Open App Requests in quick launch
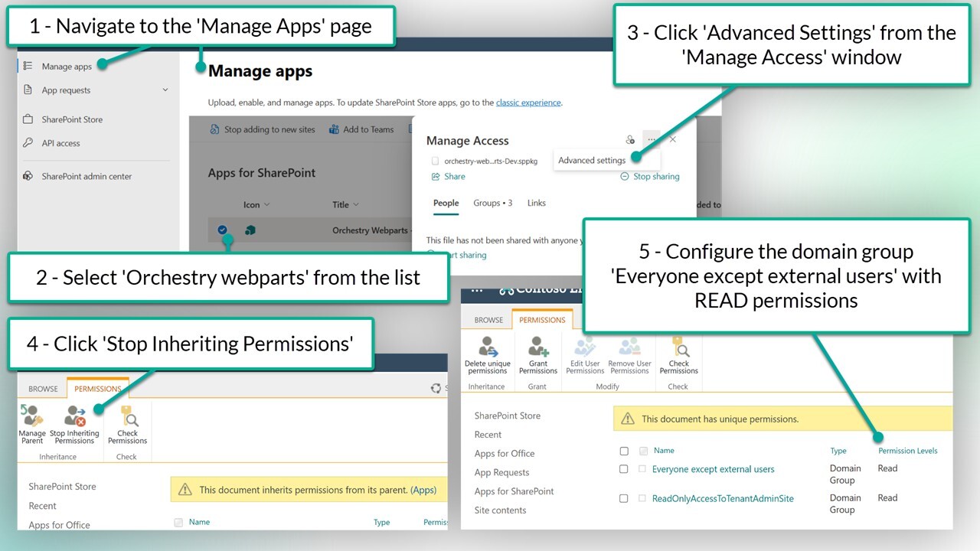Screen dimensions: 980x551 pos(501,472)
